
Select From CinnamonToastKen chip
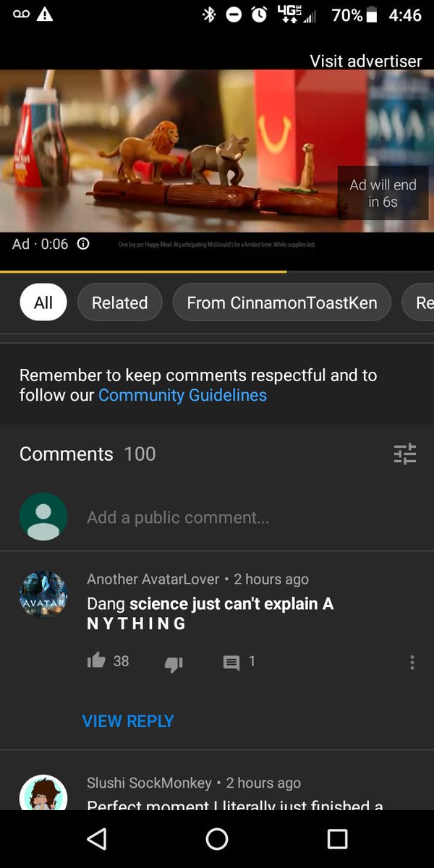(x=282, y=302)
